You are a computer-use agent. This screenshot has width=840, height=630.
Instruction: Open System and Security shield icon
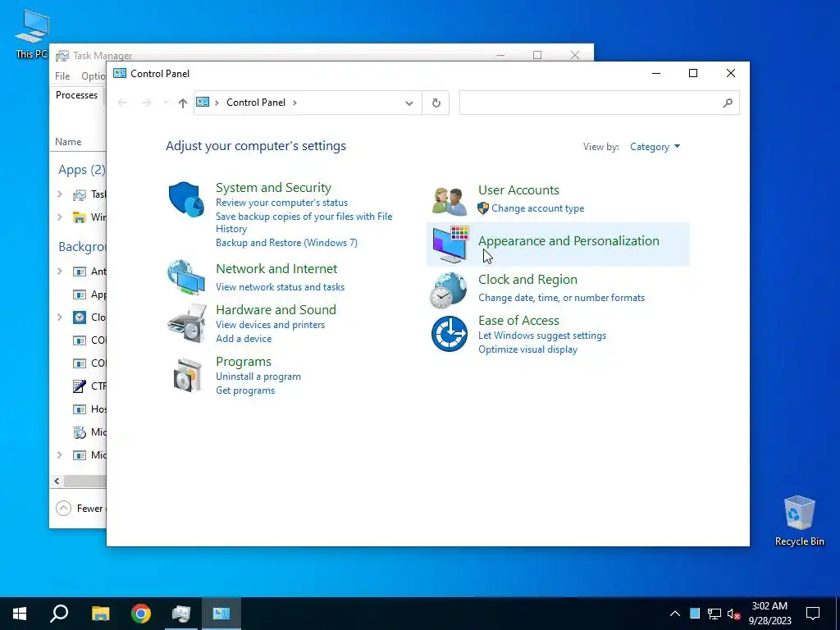click(x=186, y=199)
